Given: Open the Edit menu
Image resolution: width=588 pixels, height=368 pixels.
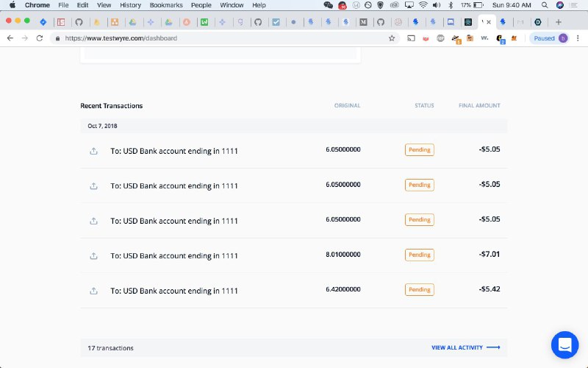Looking at the screenshot, I should [x=82, y=5].
